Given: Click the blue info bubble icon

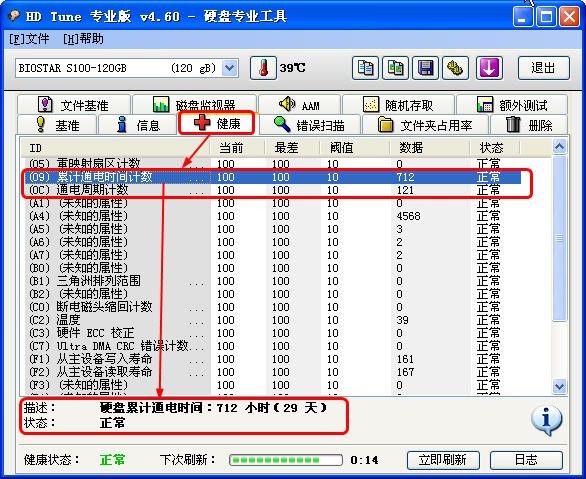Looking at the screenshot, I should pyautogui.click(x=546, y=420).
